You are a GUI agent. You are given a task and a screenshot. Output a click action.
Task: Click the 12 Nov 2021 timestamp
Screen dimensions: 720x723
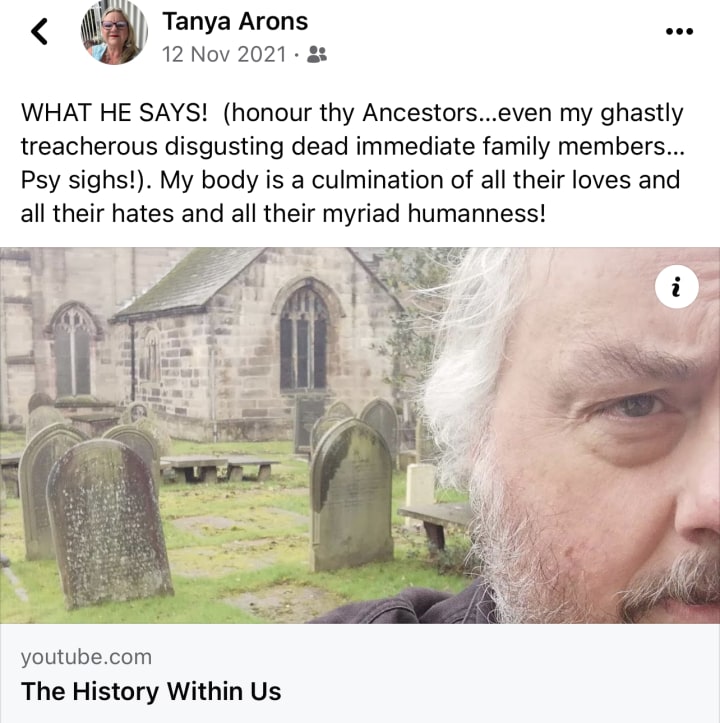[224, 54]
